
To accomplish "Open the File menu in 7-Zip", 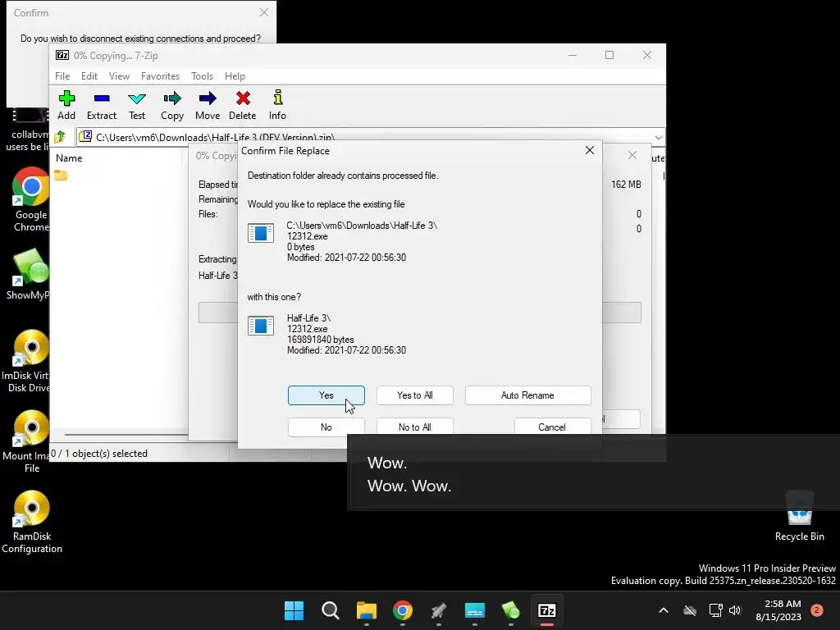I will [x=62, y=76].
